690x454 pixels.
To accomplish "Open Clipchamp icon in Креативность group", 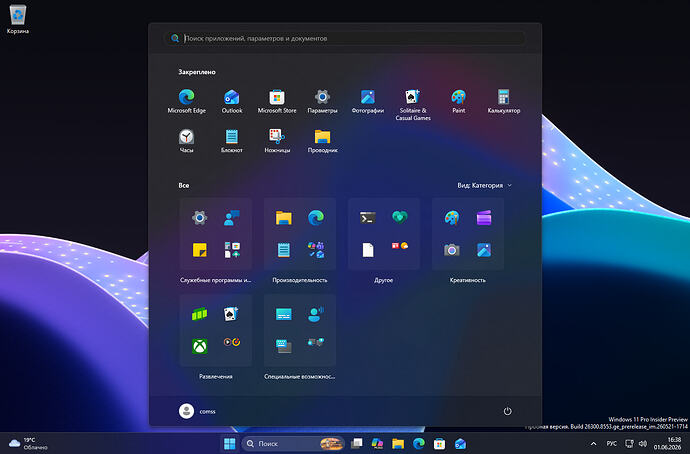I will tap(484, 217).
